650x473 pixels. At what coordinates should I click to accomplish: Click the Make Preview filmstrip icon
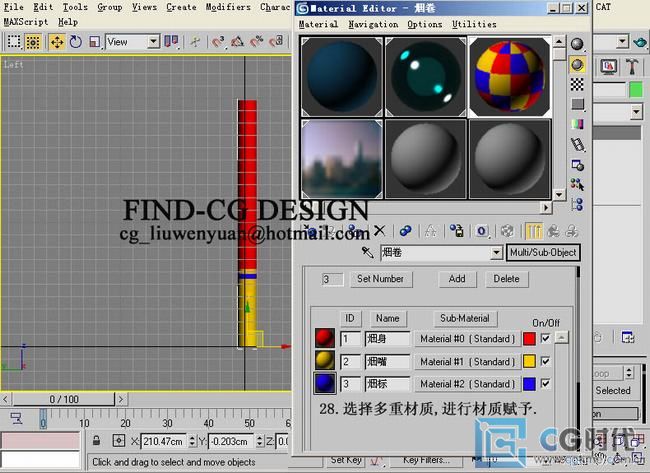(577, 144)
